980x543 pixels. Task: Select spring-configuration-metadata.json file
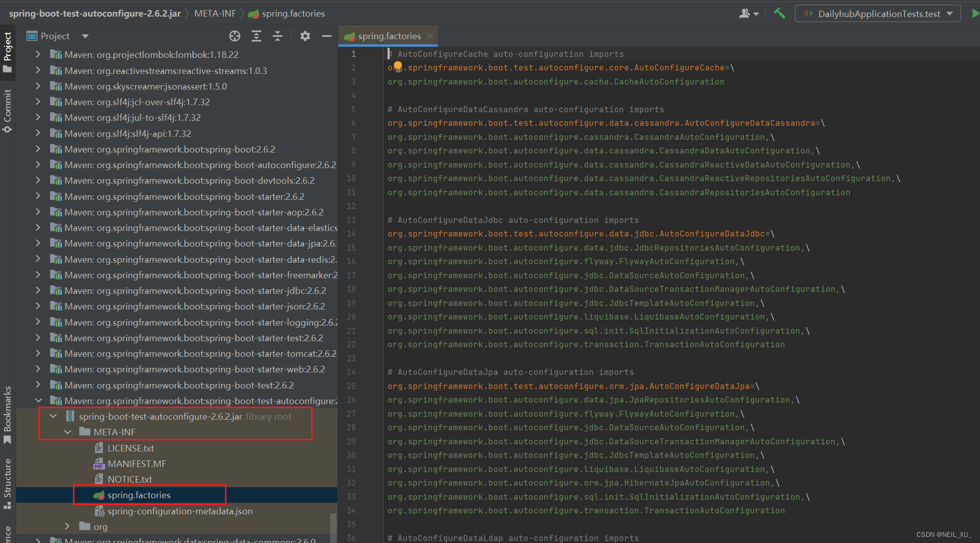pos(180,511)
